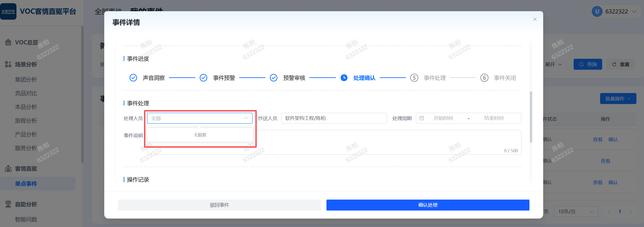Image resolution: width=644 pixels, height=227 pixels.
Task: Click the 抄送人员 input field
Action: (334, 118)
